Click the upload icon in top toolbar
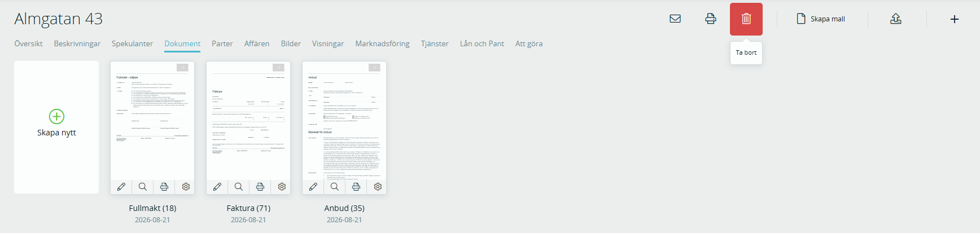This screenshot has height=233, width=980. click(896, 19)
